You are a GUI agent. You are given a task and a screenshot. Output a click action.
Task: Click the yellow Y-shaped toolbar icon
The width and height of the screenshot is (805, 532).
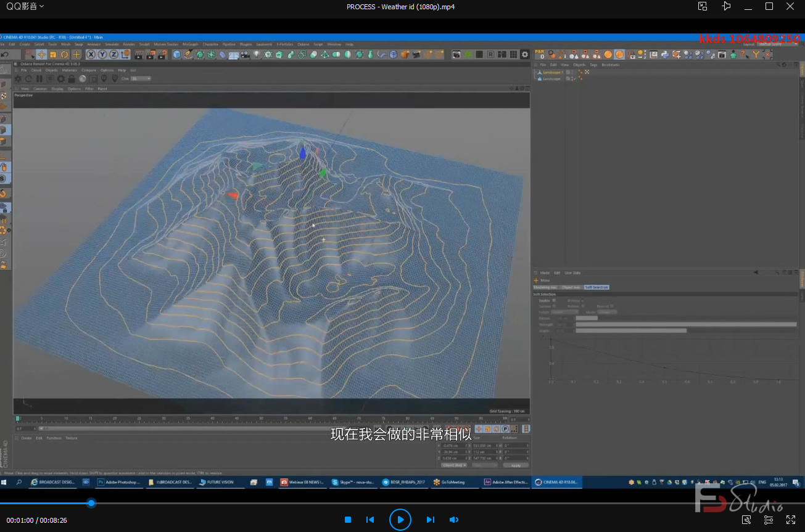pos(756,54)
